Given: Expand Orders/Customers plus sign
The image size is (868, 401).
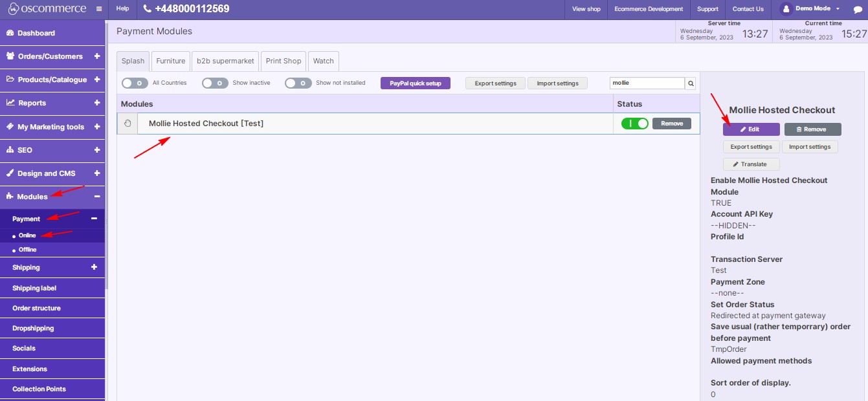Looking at the screenshot, I should pos(97,56).
